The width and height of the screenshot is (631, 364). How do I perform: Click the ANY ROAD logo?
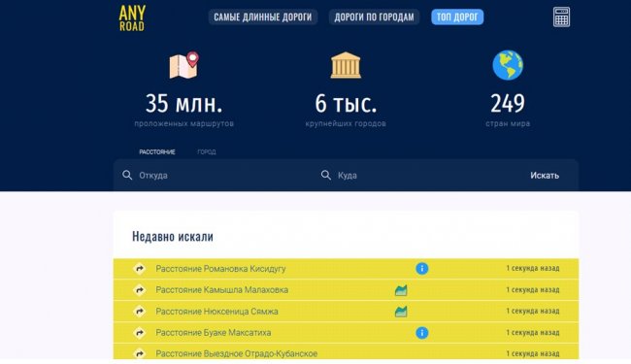[x=132, y=18]
